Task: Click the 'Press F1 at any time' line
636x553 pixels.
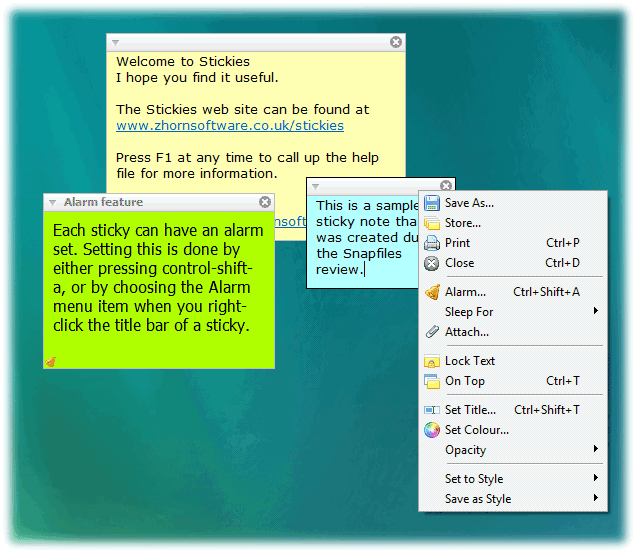Action: tap(247, 158)
